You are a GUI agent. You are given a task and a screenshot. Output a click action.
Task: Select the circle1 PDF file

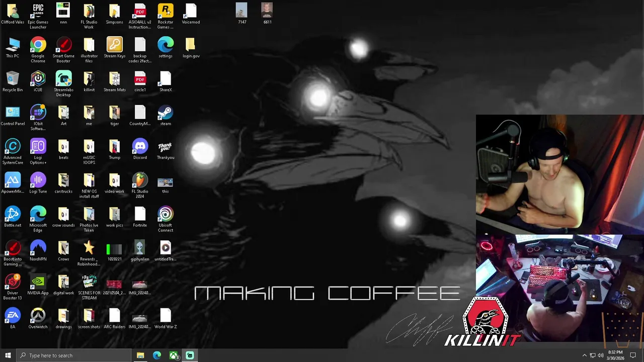click(140, 81)
